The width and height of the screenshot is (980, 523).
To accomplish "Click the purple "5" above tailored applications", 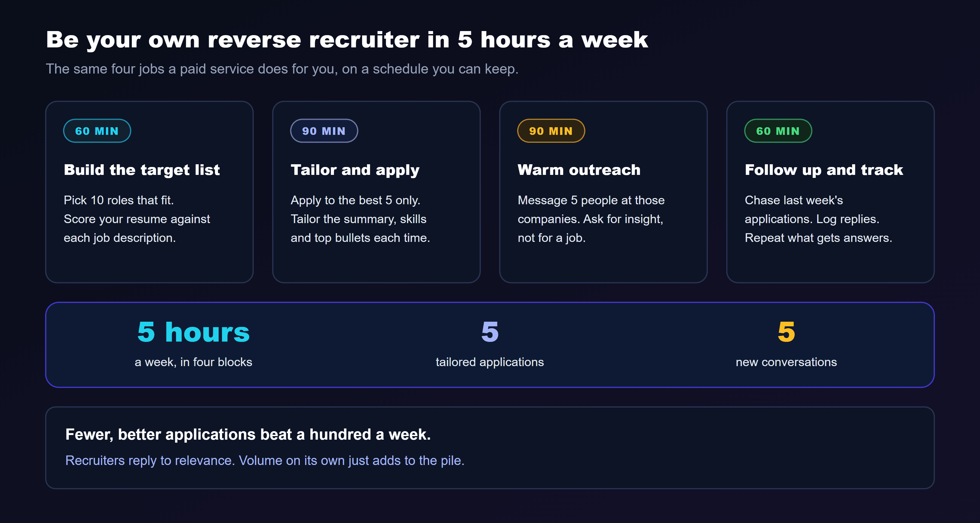I will [x=490, y=332].
